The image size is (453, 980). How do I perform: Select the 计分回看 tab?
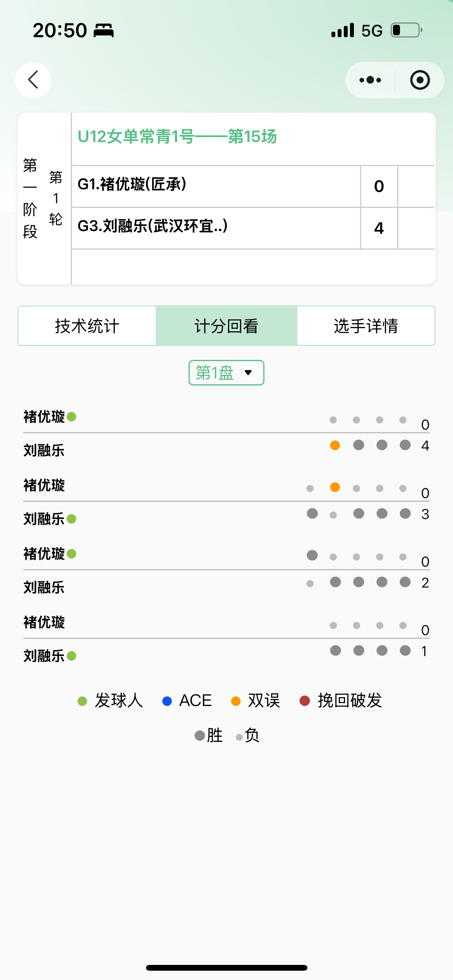[x=226, y=326]
